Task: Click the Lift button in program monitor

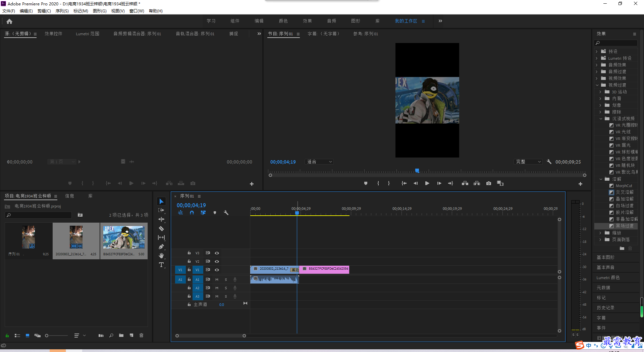Action: [x=465, y=183]
